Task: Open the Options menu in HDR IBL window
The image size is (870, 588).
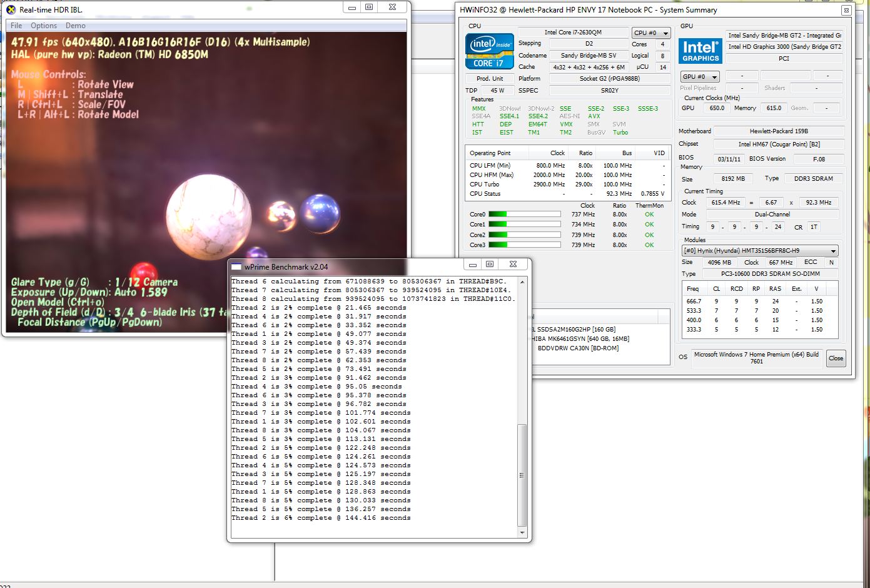Action: point(44,26)
